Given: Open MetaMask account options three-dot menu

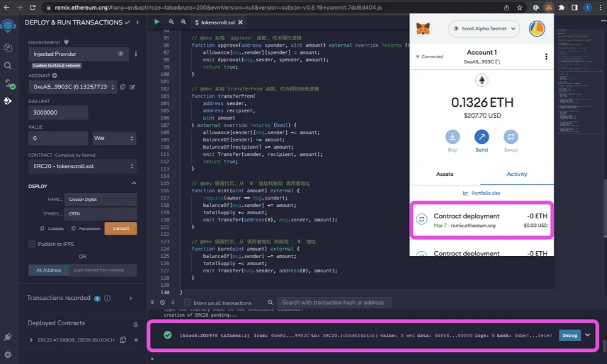Looking at the screenshot, I should click(546, 57).
